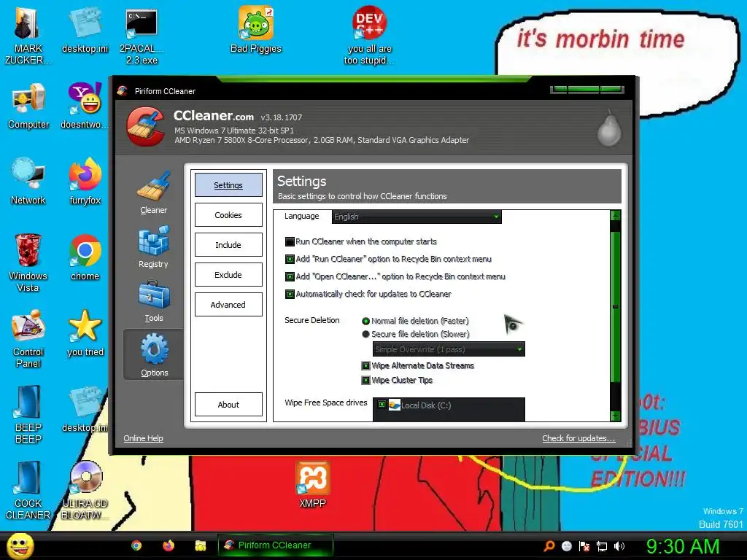
Task: Click the settings panel scrollbar up arrow
Action: 615,216
